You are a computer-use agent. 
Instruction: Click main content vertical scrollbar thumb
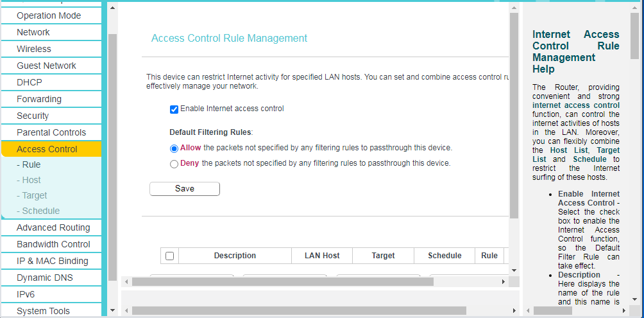point(514,116)
